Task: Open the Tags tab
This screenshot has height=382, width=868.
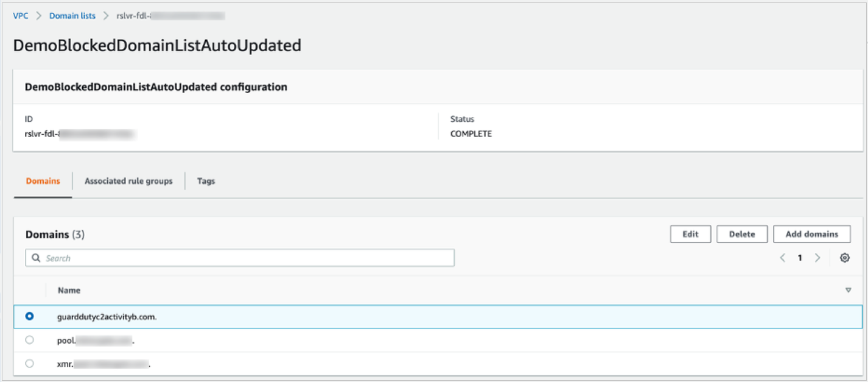Action: point(205,181)
